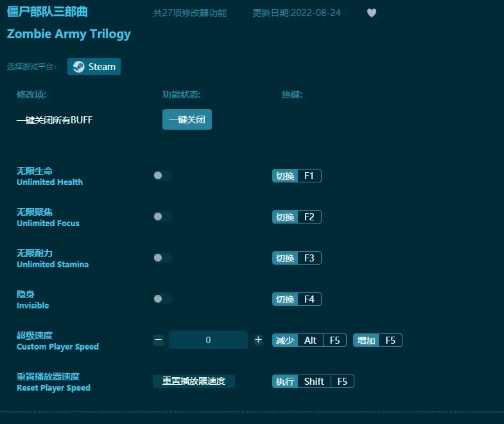Click the Reset Player Speed label

(54, 388)
